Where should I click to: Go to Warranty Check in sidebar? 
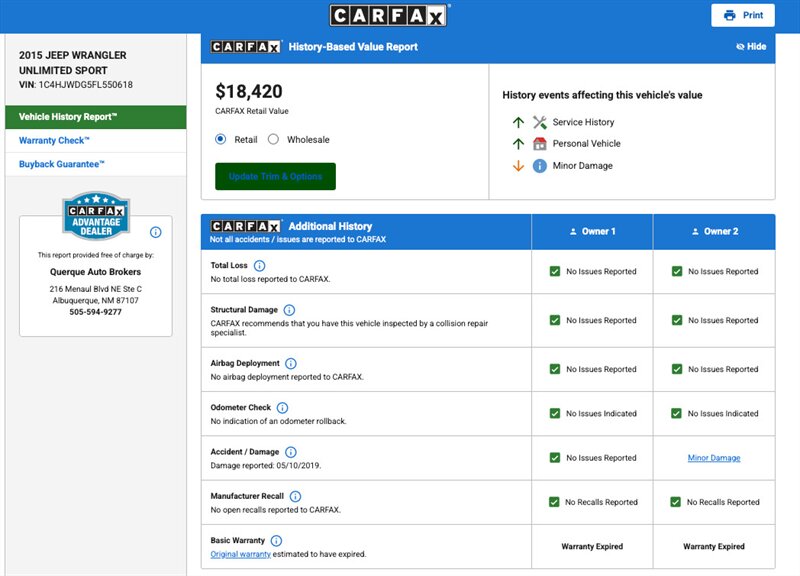click(55, 141)
